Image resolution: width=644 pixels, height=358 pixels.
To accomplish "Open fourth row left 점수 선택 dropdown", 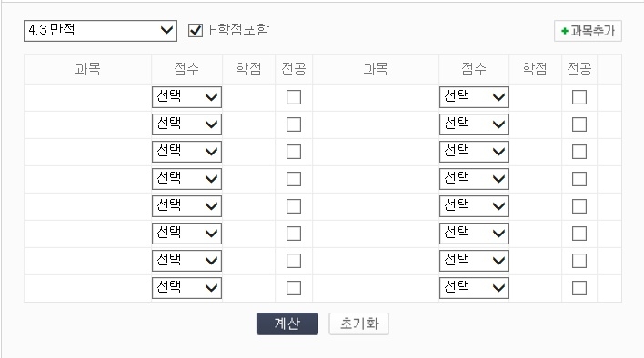I will coord(186,179).
